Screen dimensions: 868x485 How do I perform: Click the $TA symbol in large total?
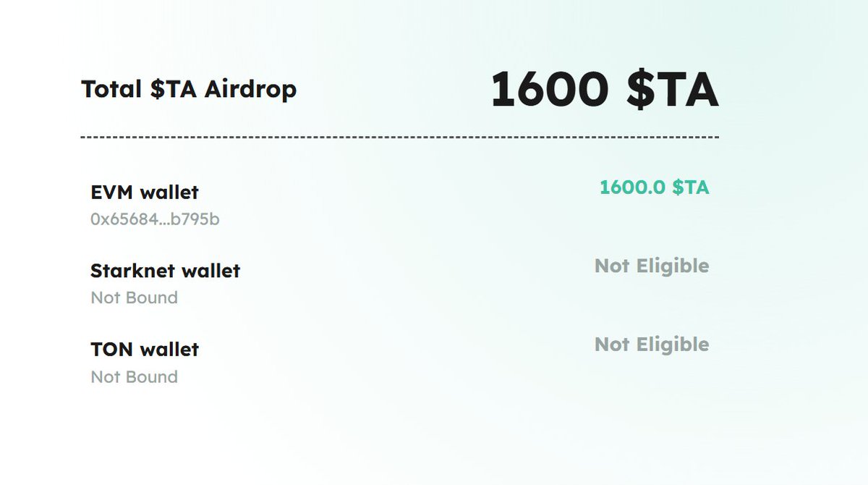point(672,90)
